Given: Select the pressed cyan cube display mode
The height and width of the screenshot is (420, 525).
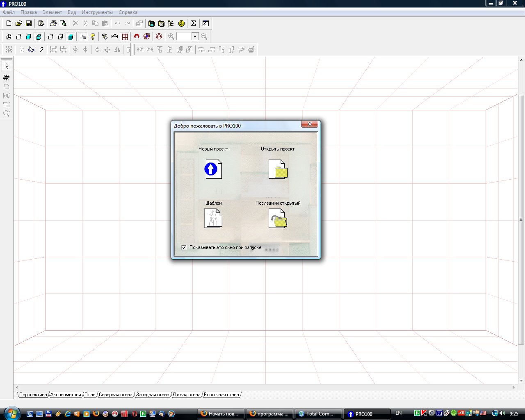Looking at the screenshot, I should pos(39,37).
